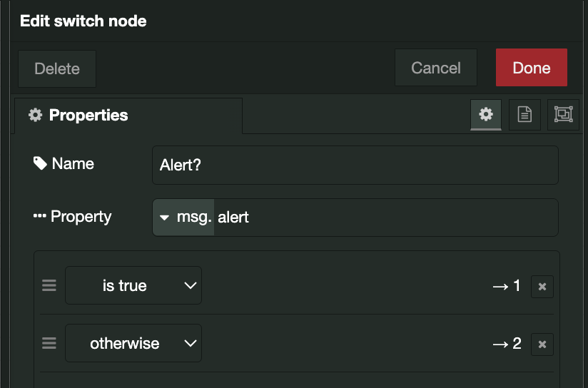
Task: Focus the Name field containing 'Alert?'
Action: tap(355, 165)
